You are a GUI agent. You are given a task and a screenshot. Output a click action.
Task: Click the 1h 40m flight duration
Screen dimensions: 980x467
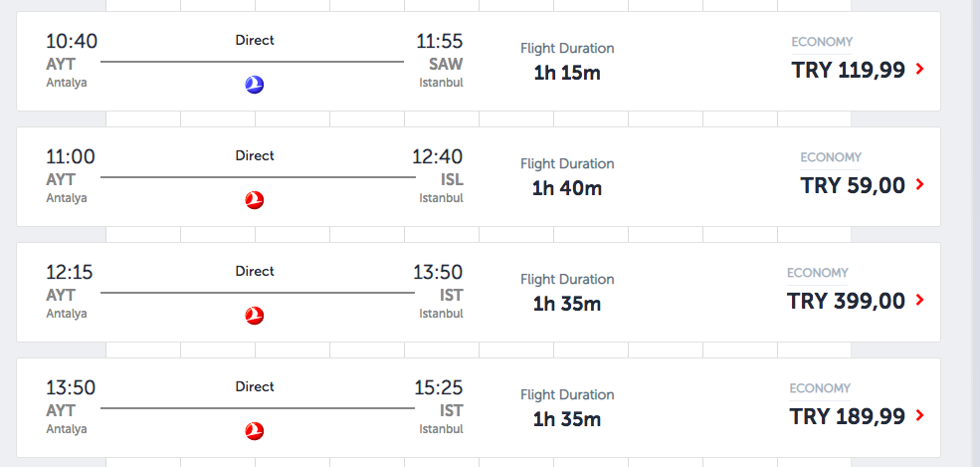(567, 187)
